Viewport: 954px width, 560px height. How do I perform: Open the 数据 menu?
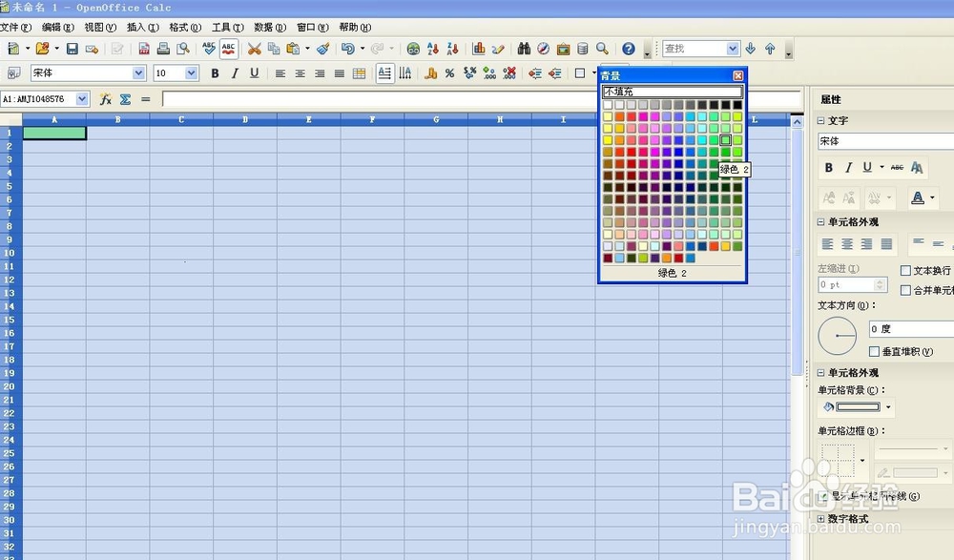coord(270,28)
